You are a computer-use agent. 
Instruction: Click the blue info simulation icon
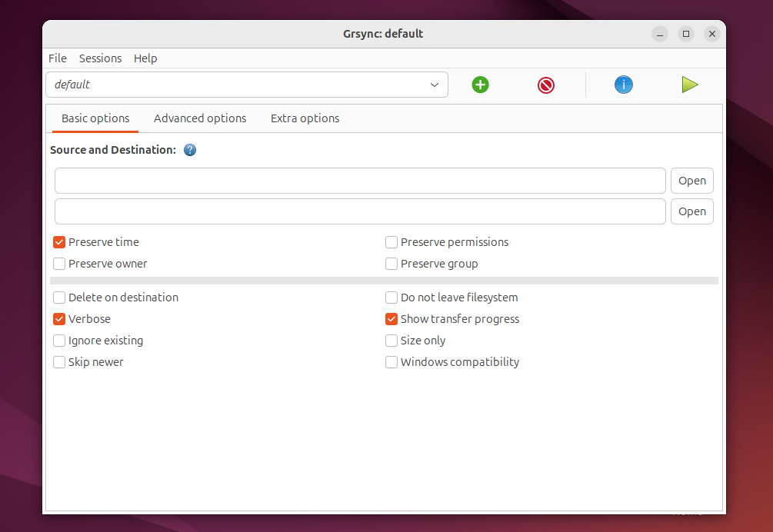click(x=624, y=85)
